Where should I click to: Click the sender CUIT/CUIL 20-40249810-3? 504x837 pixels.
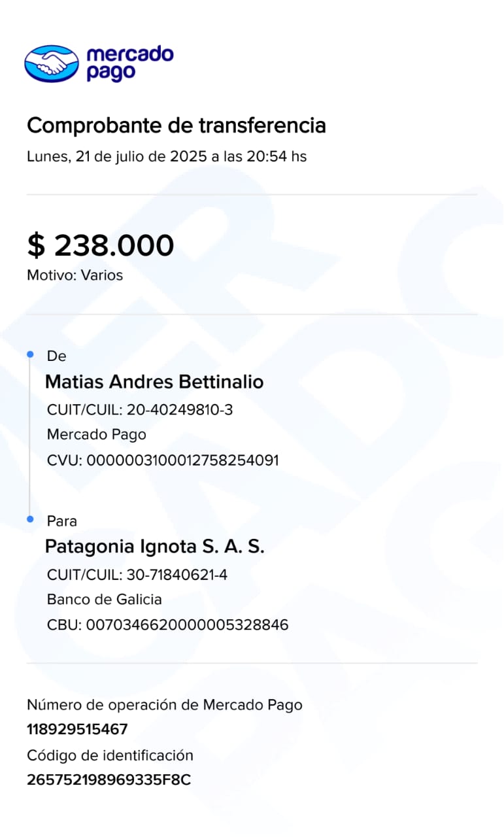140,411
